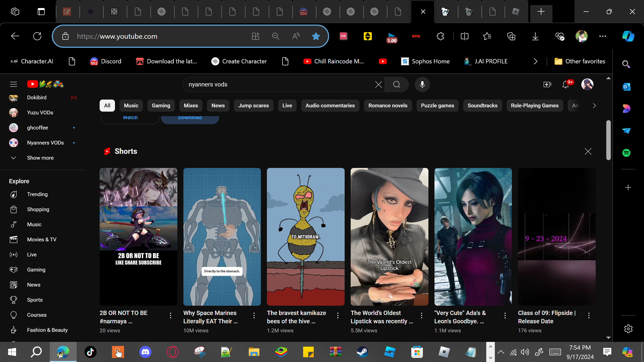644x362 pixels.
Task: Click the search magnifier button
Action: click(x=396, y=84)
